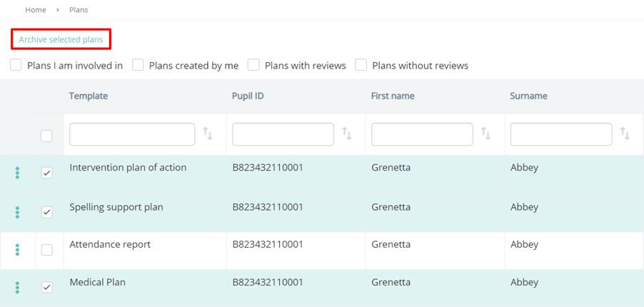Screen dimensions: 644x307
Task: Click Abbey in Spelling support plan row
Action: coord(525,207)
